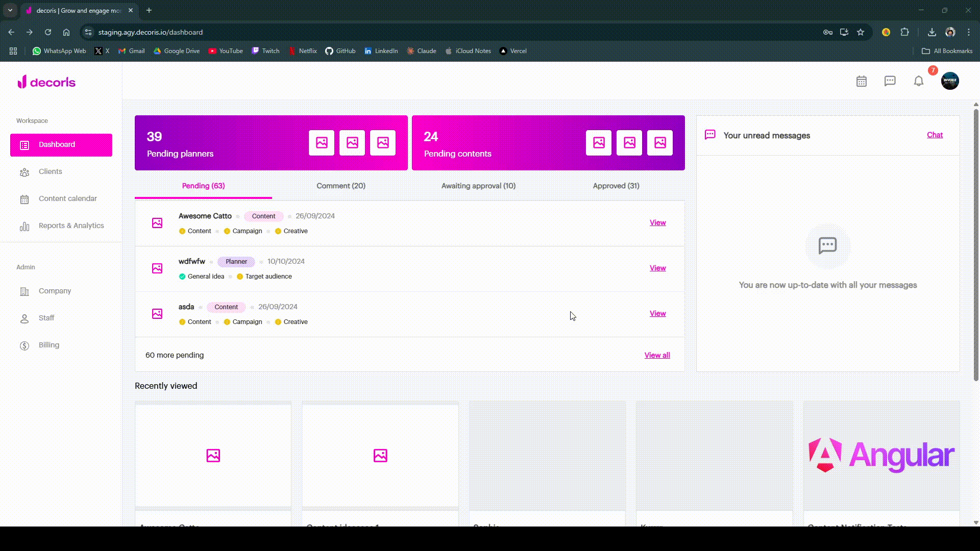Open the tab search dropdown arrow
The width and height of the screenshot is (980, 551).
point(10,10)
